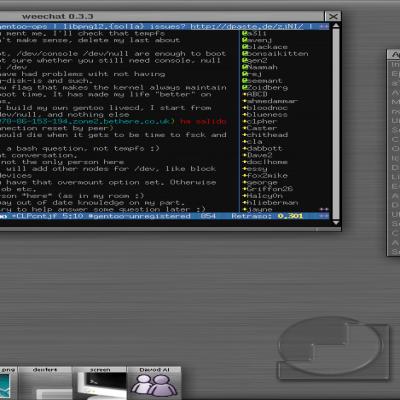Screen dimensions: 400x400
Task: Select nick +essy in nicklist
Action: (x=255, y=169)
